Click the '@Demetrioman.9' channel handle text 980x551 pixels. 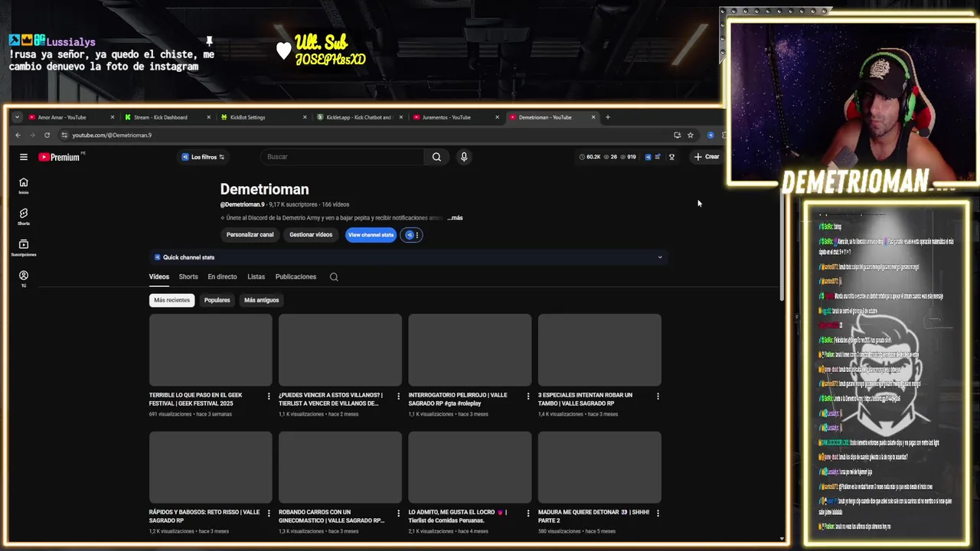(242, 204)
